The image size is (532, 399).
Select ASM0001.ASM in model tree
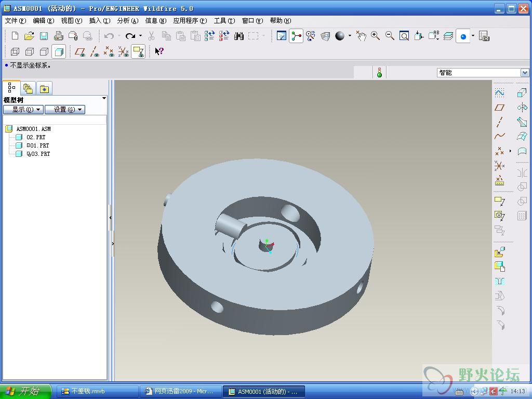point(33,129)
